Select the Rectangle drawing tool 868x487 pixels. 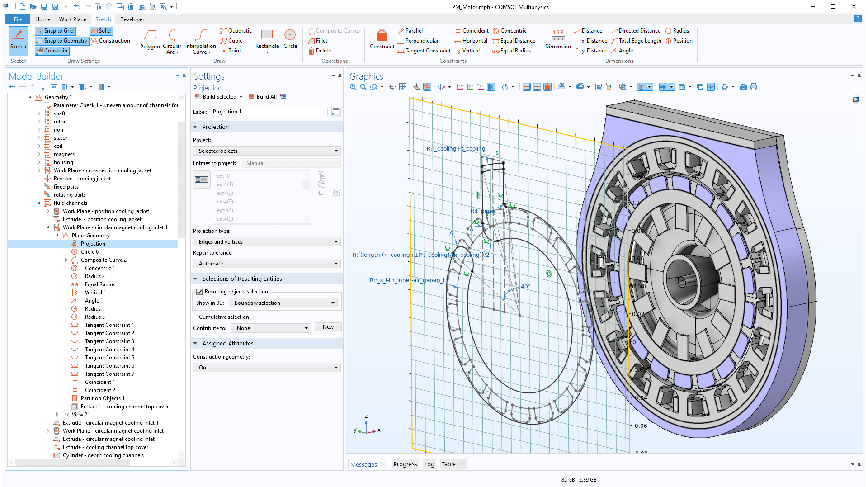[267, 40]
